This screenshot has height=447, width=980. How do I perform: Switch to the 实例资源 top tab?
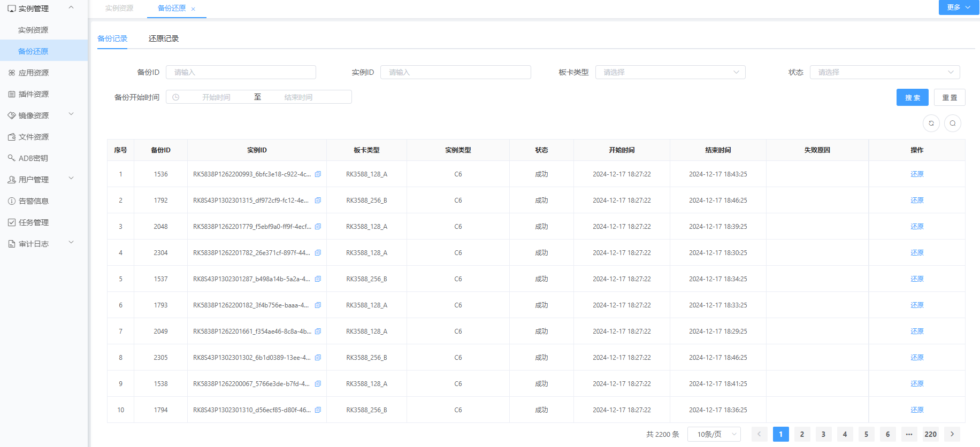(x=119, y=8)
